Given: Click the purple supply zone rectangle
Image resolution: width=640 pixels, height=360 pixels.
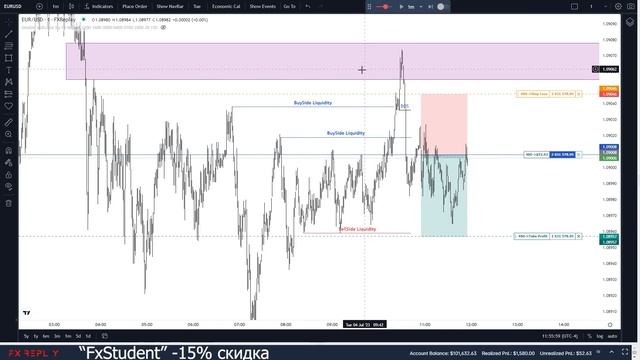Looking at the screenshot, I should [x=332, y=61].
